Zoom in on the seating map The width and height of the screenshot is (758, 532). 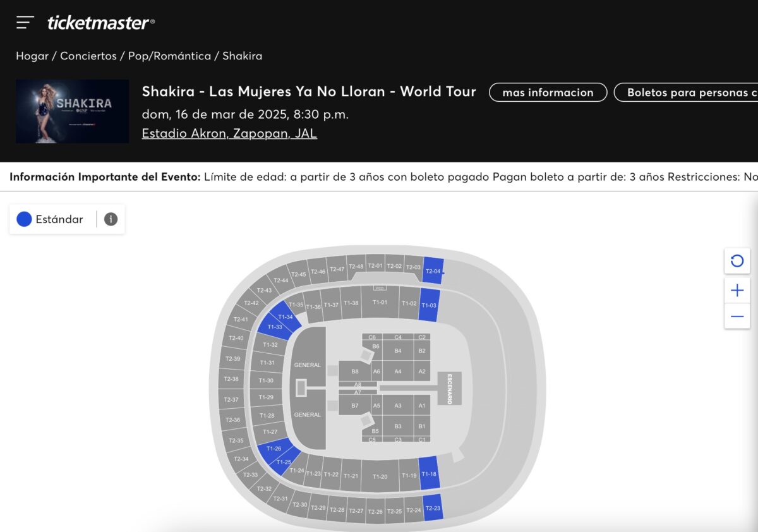(737, 290)
